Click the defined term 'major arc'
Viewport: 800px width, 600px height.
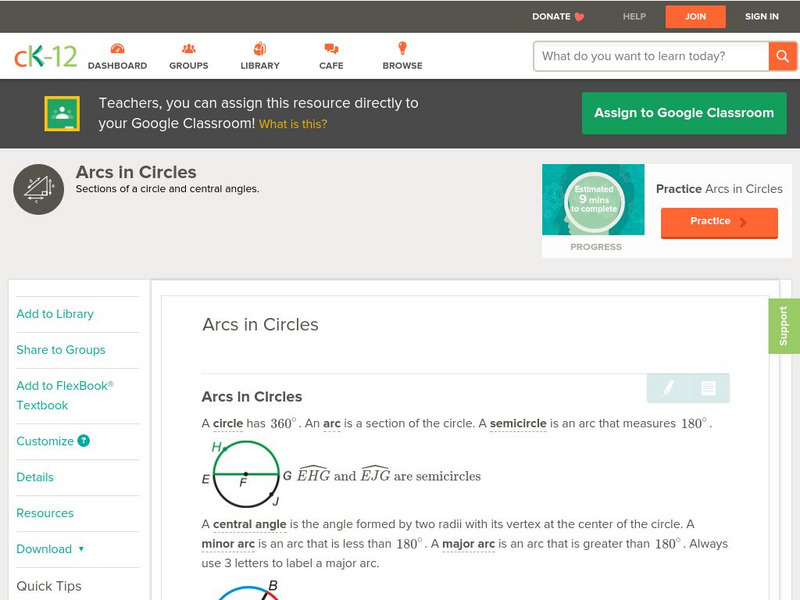[468, 544]
